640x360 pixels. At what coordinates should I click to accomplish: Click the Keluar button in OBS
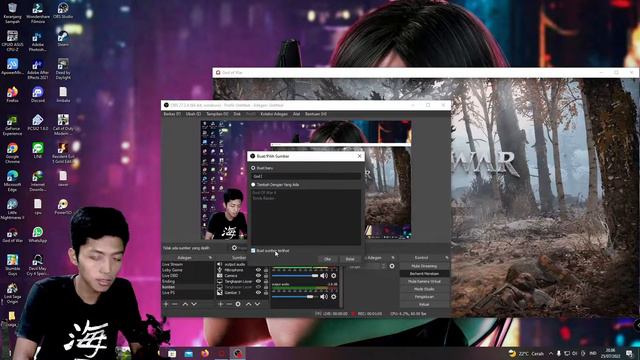pyautogui.click(x=424, y=304)
